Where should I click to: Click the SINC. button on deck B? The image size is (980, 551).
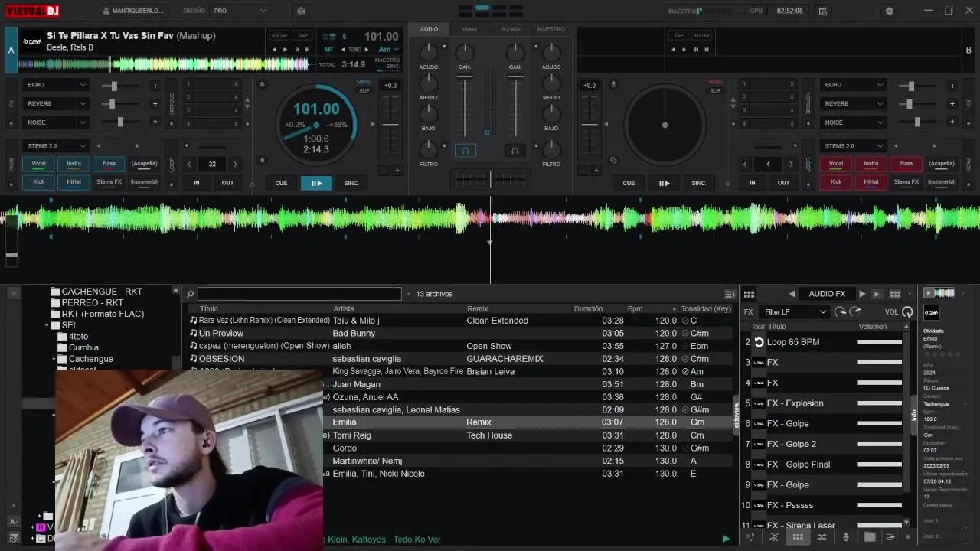[x=699, y=183]
